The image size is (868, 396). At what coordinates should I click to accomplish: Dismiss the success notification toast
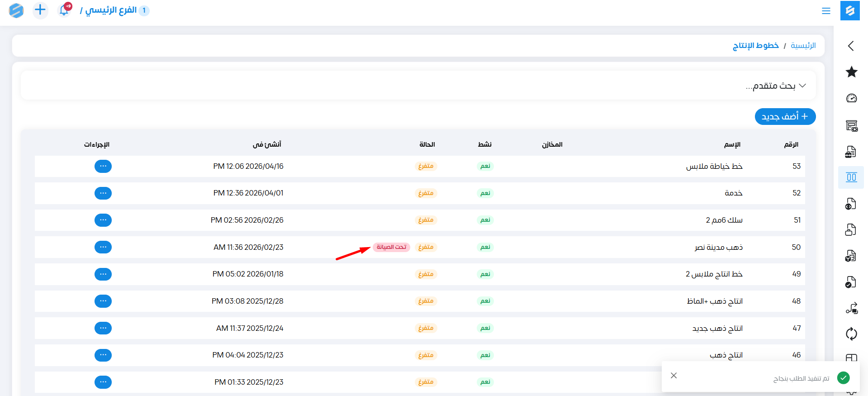tap(674, 376)
